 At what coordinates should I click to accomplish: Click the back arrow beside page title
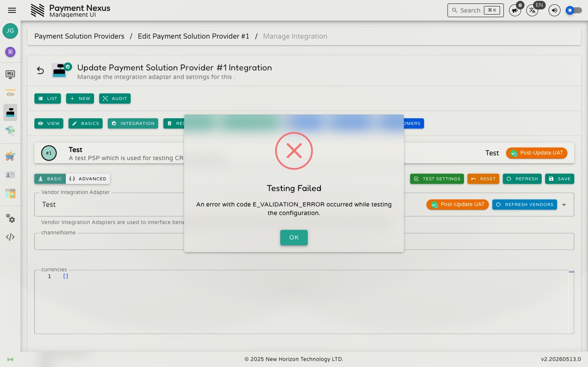(x=40, y=70)
